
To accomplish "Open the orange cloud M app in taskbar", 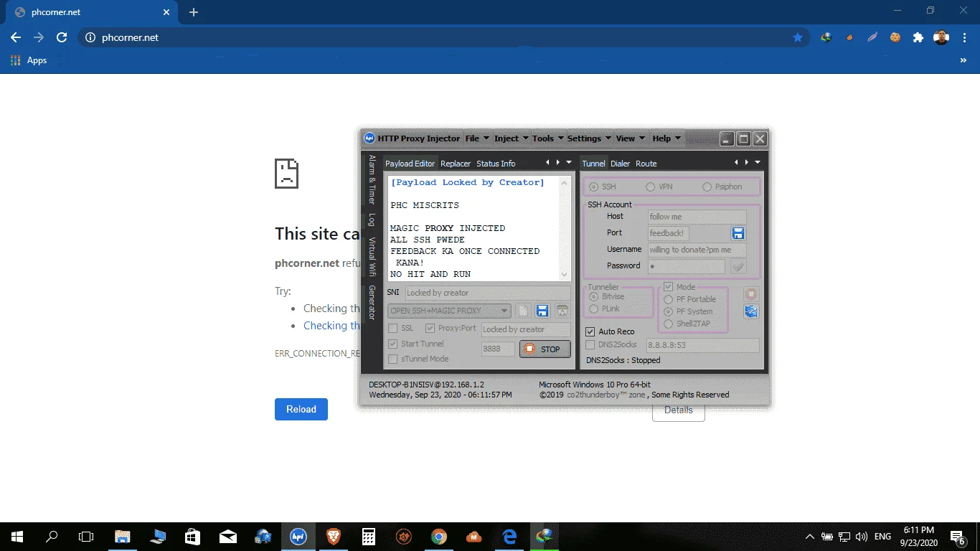I will click(474, 536).
